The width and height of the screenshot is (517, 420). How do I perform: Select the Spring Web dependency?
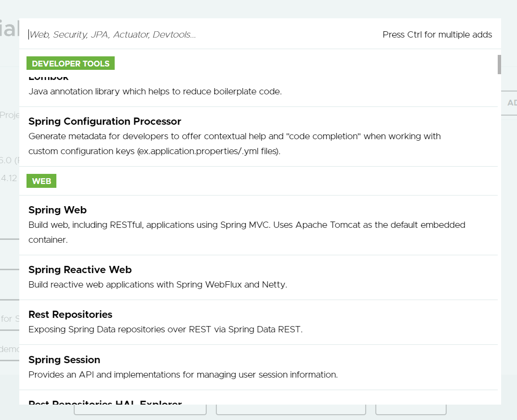(258, 225)
